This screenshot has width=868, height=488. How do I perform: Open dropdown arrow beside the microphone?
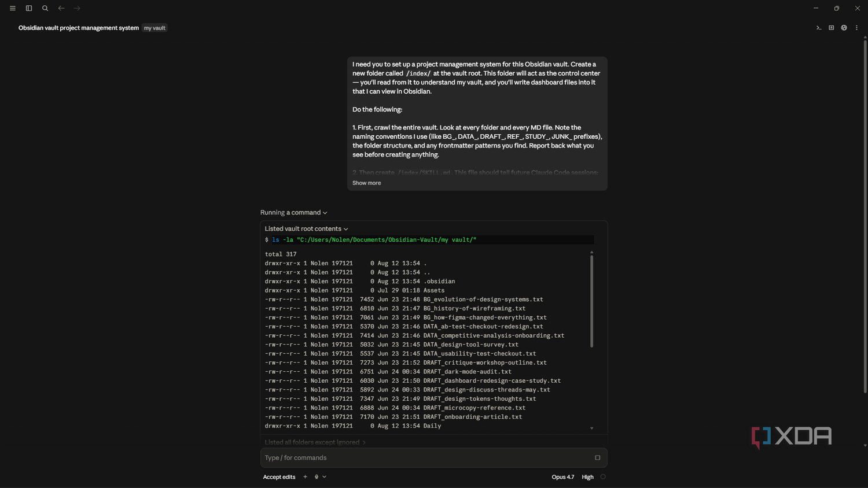(x=324, y=477)
